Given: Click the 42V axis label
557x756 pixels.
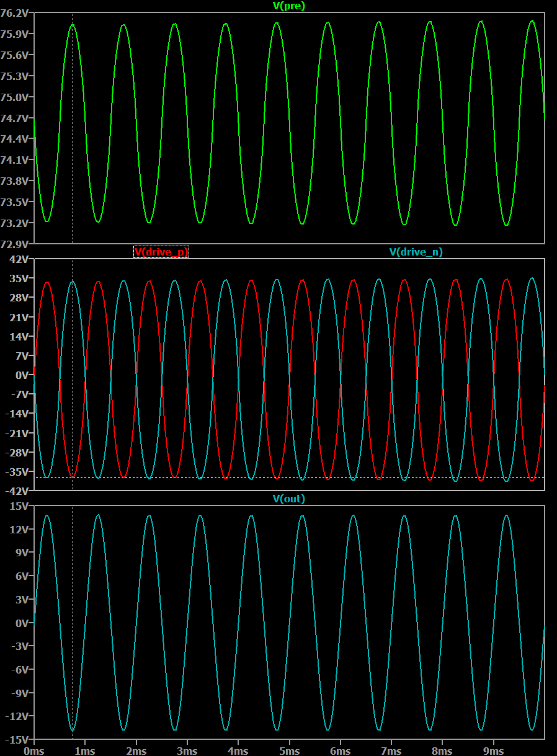Looking at the screenshot, I should 19,259.
